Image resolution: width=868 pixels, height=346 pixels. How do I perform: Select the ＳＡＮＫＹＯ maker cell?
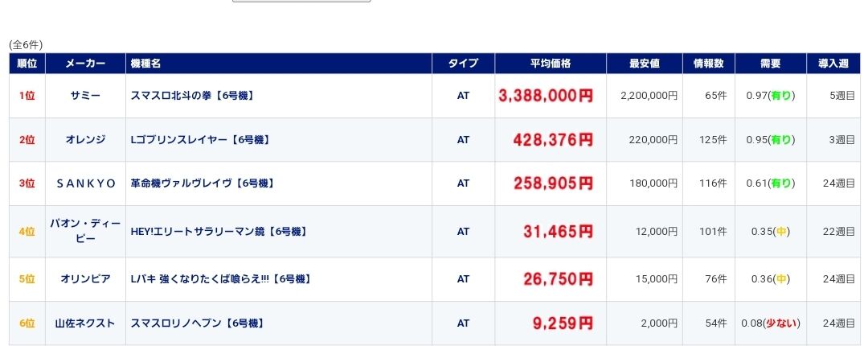[x=86, y=183]
